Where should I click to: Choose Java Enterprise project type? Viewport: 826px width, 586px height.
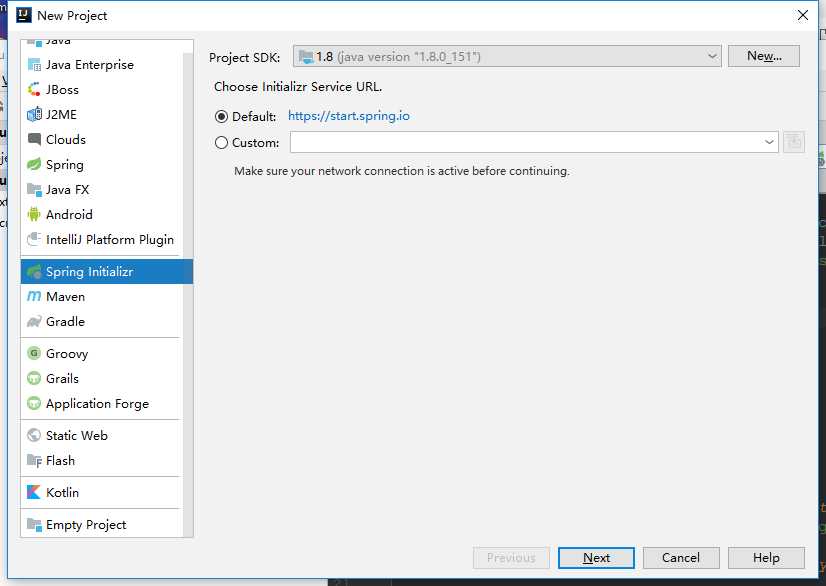click(x=102, y=65)
